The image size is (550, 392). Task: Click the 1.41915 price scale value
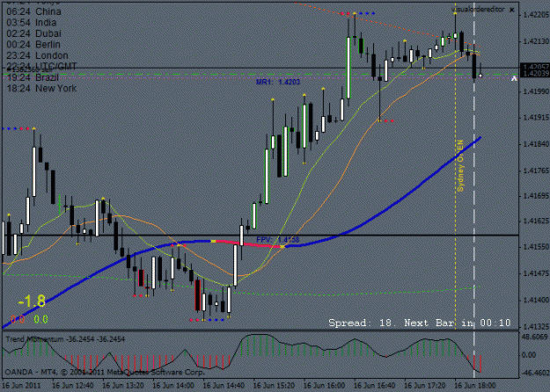(535, 118)
